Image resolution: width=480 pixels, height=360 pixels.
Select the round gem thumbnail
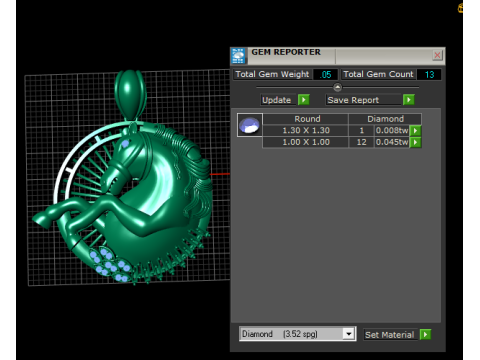coord(250,125)
